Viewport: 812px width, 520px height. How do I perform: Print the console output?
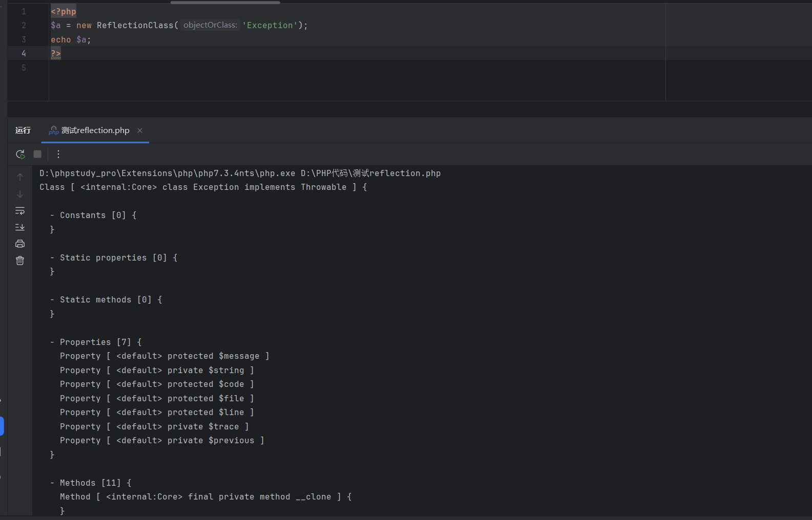[x=20, y=244]
